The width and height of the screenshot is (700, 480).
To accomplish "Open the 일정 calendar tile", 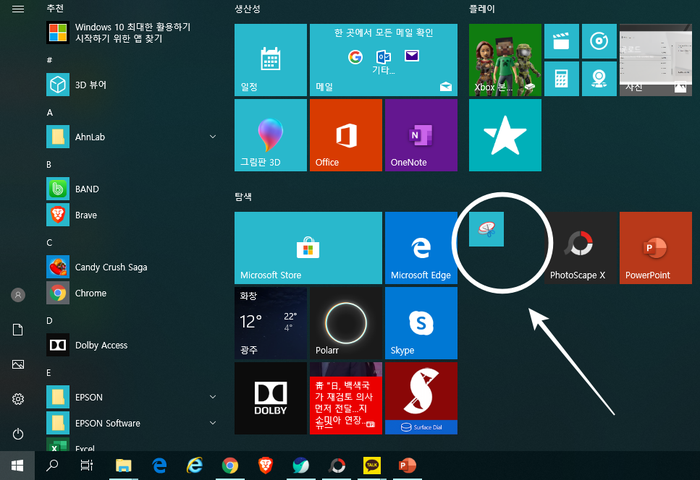I will [x=271, y=60].
